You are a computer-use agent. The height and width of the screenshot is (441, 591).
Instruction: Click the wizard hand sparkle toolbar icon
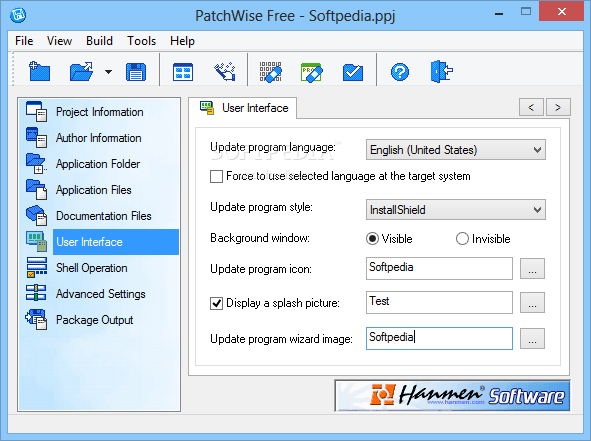(x=225, y=71)
